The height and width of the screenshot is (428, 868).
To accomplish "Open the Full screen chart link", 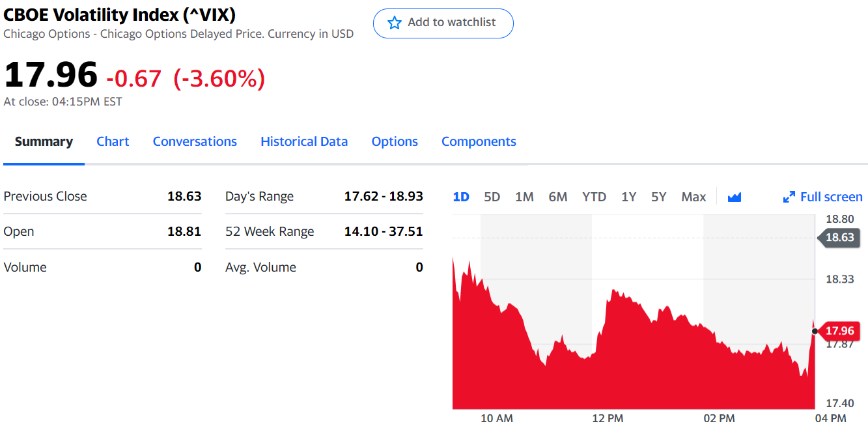I will click(822, 197).
